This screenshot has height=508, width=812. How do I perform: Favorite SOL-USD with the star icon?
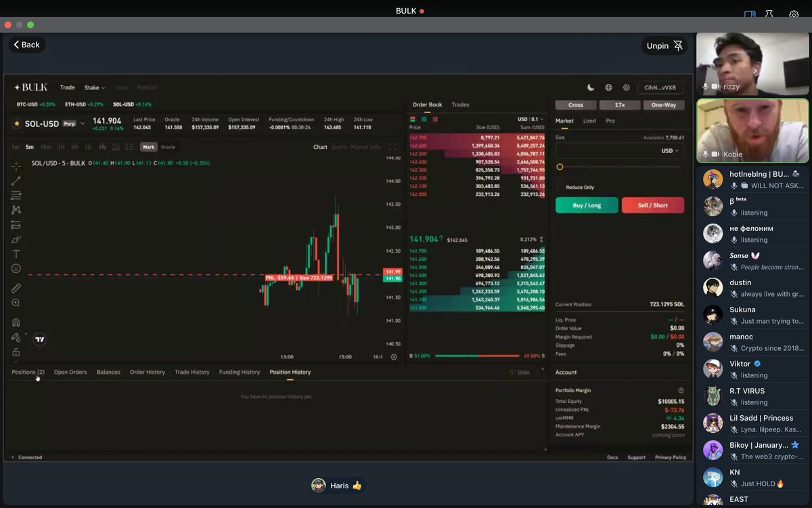[17, 123]
